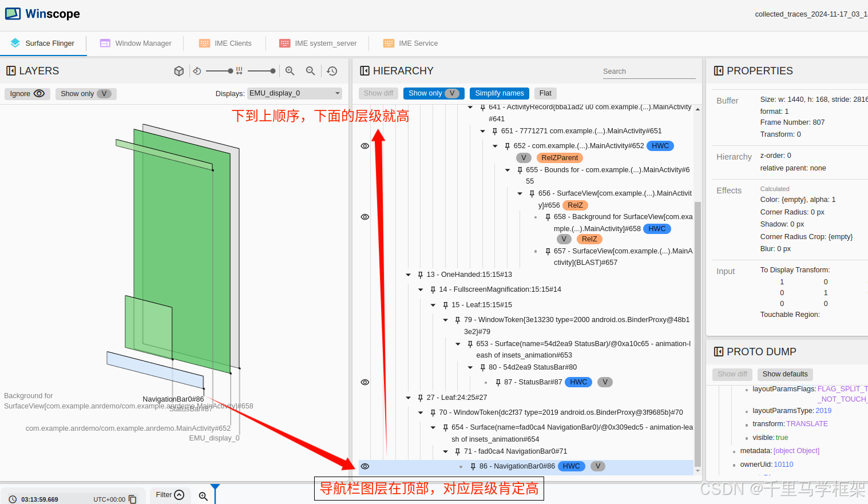Pin the 14 - FullscreenMagnification row
Screen dimensions: 868x504
pyautogui.click(x=433, y=289)
